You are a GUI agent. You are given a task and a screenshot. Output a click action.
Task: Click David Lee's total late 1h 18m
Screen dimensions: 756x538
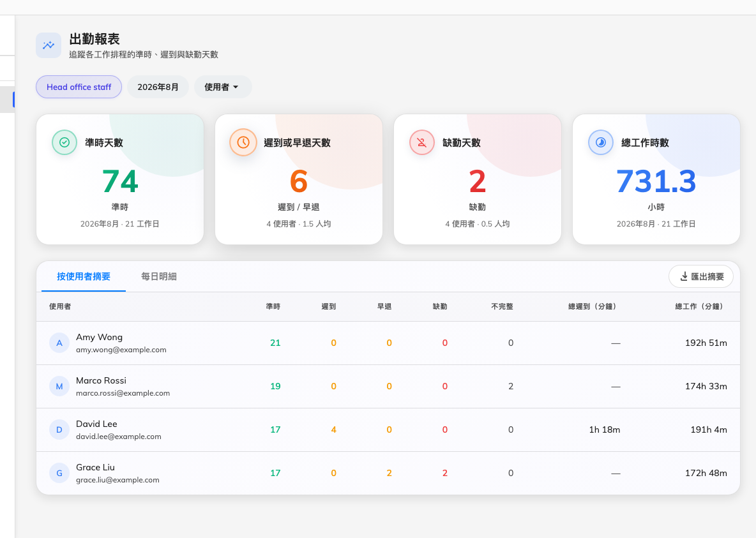tap(605, 430)
